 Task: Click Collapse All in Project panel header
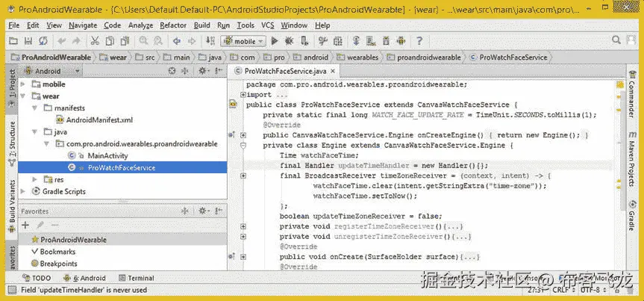pos(185,71)
